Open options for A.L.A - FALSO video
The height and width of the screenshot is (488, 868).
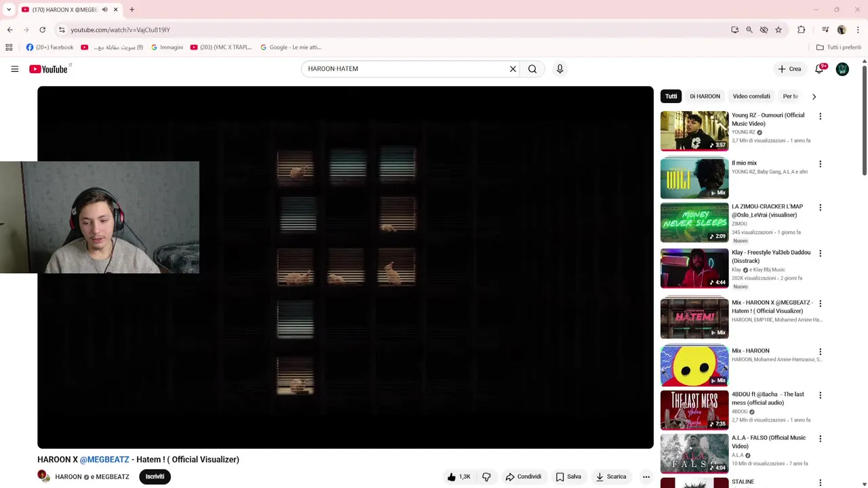pos(820,439)
